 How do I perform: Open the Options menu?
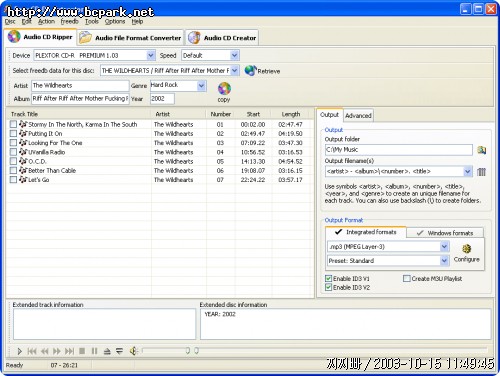[115, 22]
